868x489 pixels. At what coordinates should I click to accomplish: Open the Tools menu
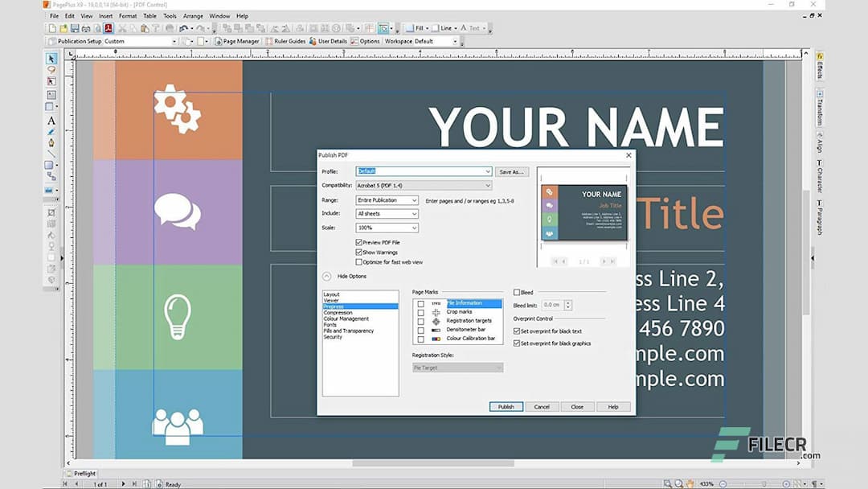pyautogui.click(x=170, y=15)
